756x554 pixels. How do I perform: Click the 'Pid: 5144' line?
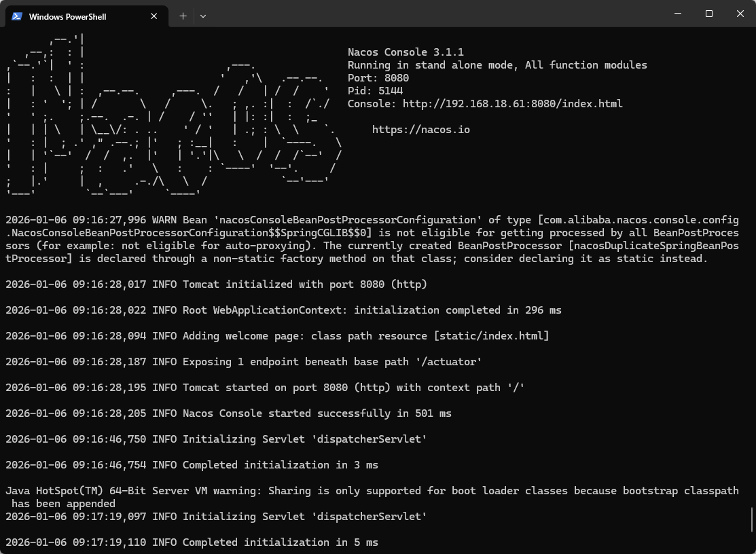(375, 91)
